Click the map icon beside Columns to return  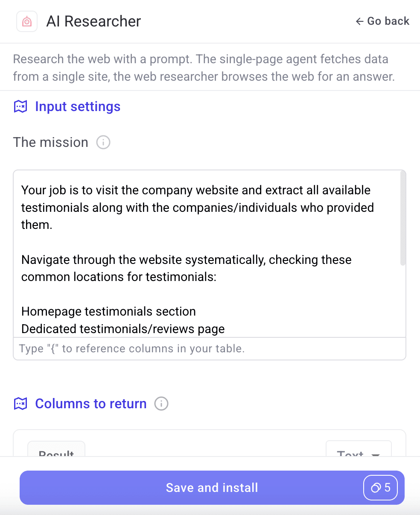(20, 404)
